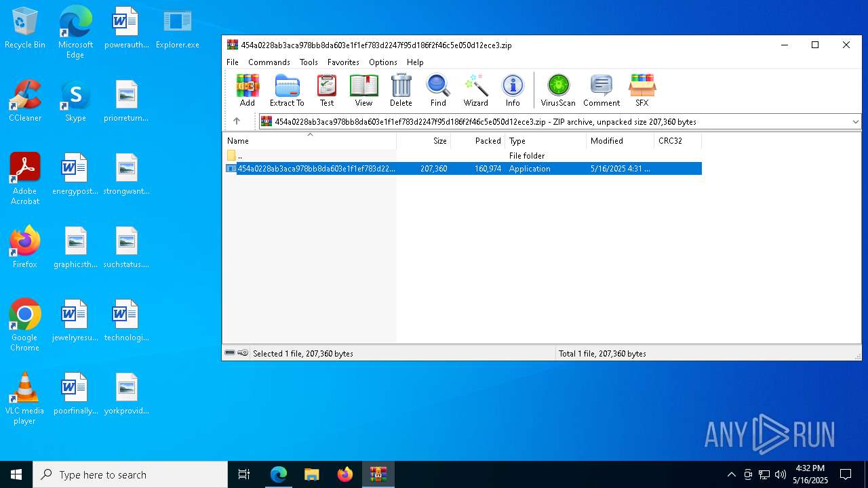Click the key icon in status bar
This screenshot has width=868, height=488.
(x=243, y=353)
